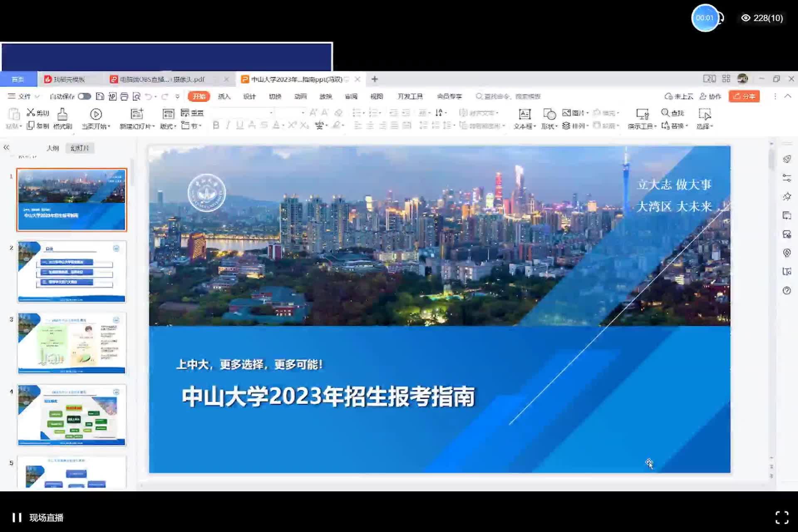798x532 pixels.
Task: Switch to the Design (设计) ribbon tab
Action: (249, 96)
